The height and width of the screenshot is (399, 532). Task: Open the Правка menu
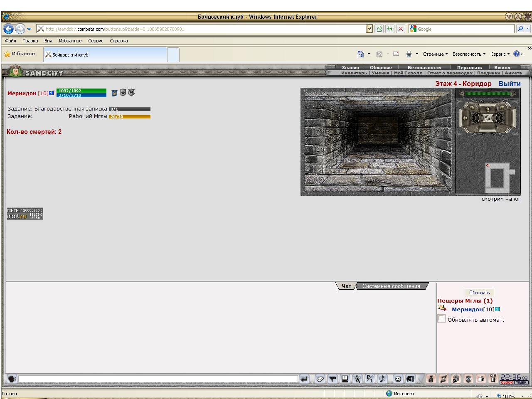(30, 41)
